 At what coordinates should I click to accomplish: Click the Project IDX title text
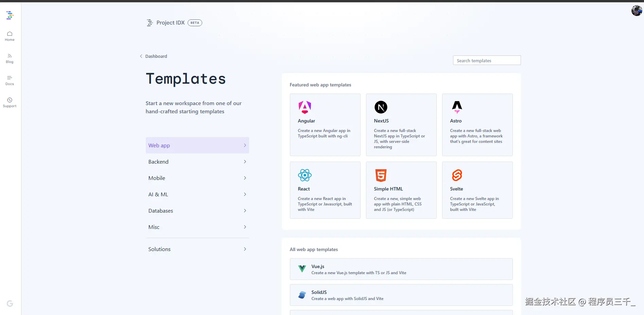tap(171, 22)
